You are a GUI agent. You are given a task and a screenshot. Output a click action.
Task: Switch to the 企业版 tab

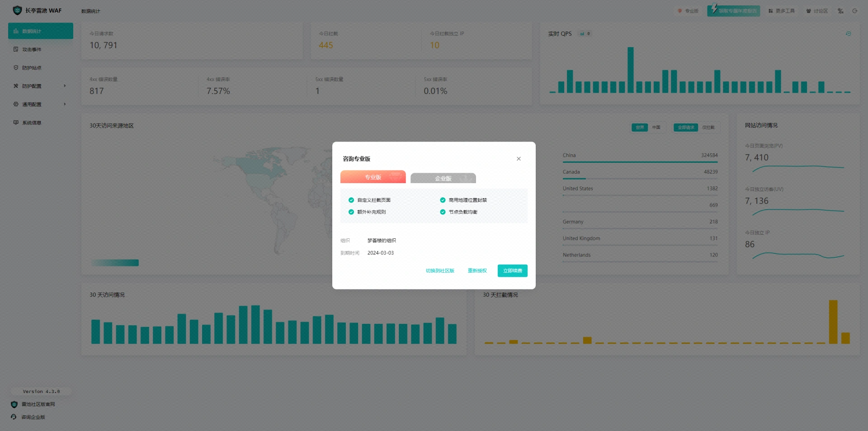point(443,178)
